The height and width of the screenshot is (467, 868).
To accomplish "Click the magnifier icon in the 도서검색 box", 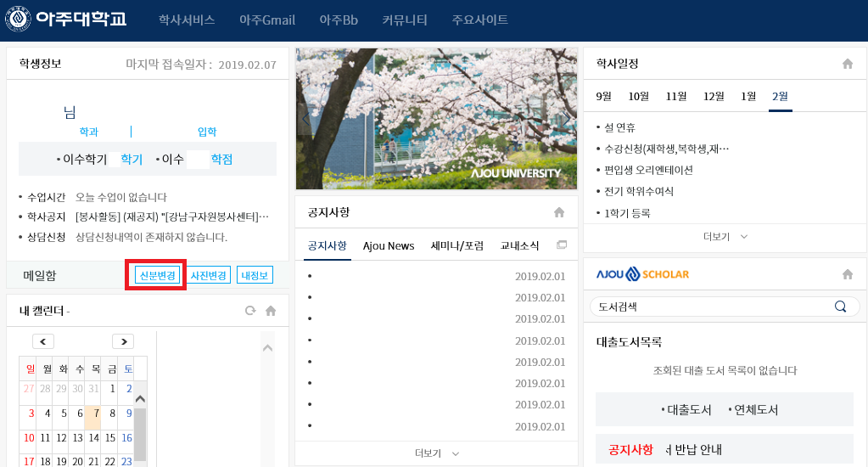I will point(840,307).
